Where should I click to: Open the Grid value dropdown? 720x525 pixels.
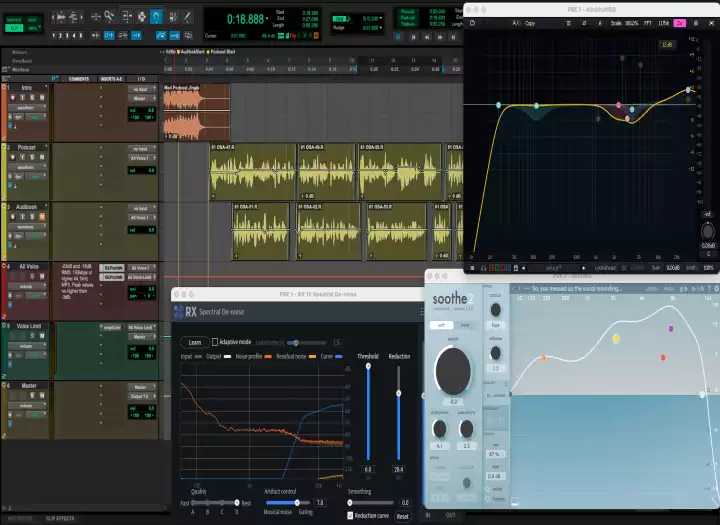tap(381, 19)
